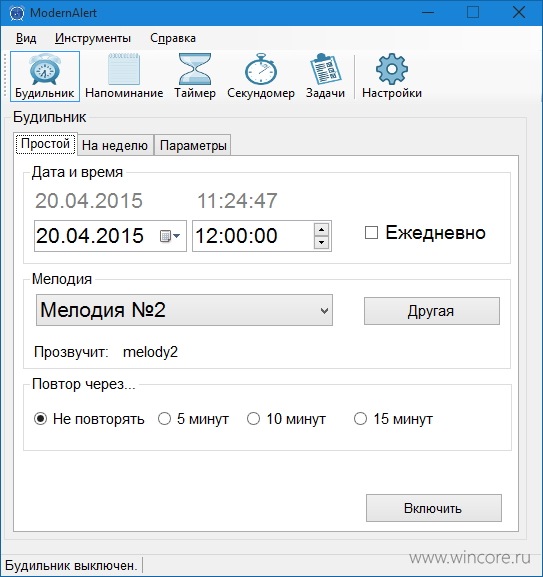Decrease alarm time with down arrow
The image size is (543, 577).
[x=322, y=243]
